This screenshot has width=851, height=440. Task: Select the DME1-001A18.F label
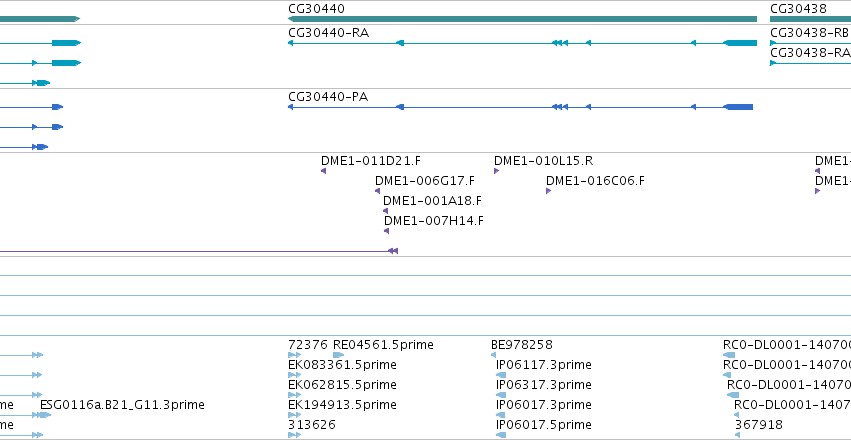click(433, 201)
